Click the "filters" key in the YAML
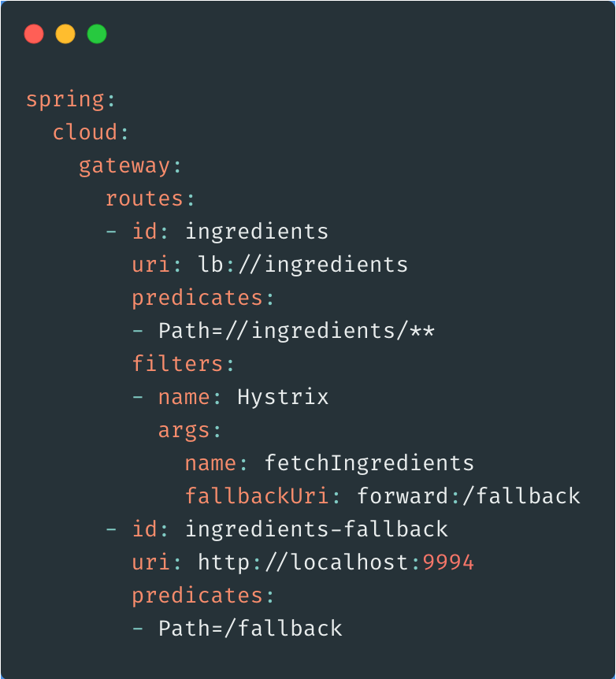This screenshot has height=679, width=616. 177,364
